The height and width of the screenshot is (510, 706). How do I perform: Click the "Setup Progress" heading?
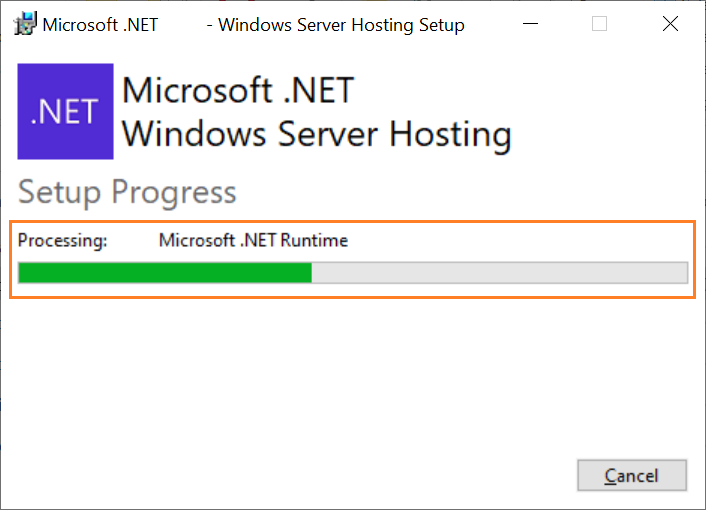[127, 193]
